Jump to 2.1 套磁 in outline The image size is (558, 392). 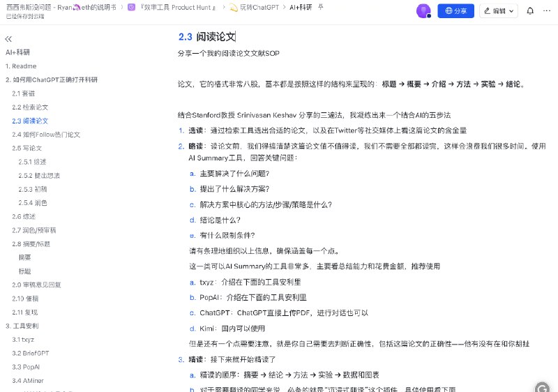pyautogui.click(x=24, y=93)
